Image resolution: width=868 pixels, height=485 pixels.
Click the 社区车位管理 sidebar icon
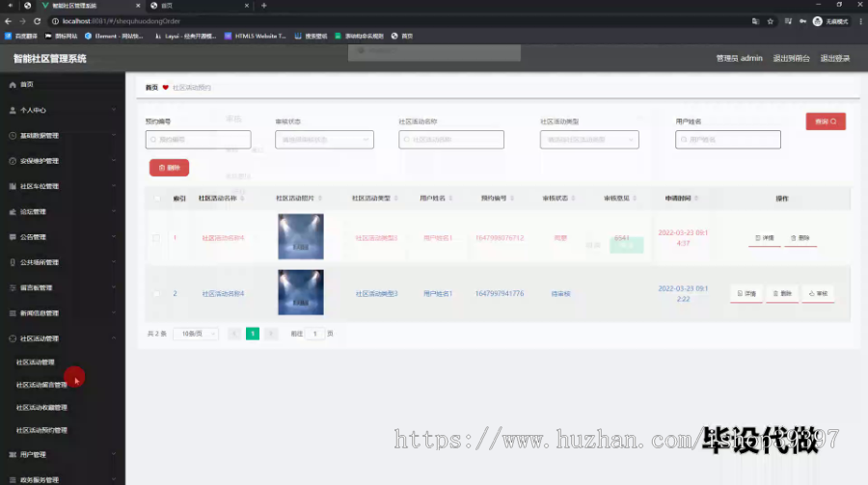coord(13,187)
